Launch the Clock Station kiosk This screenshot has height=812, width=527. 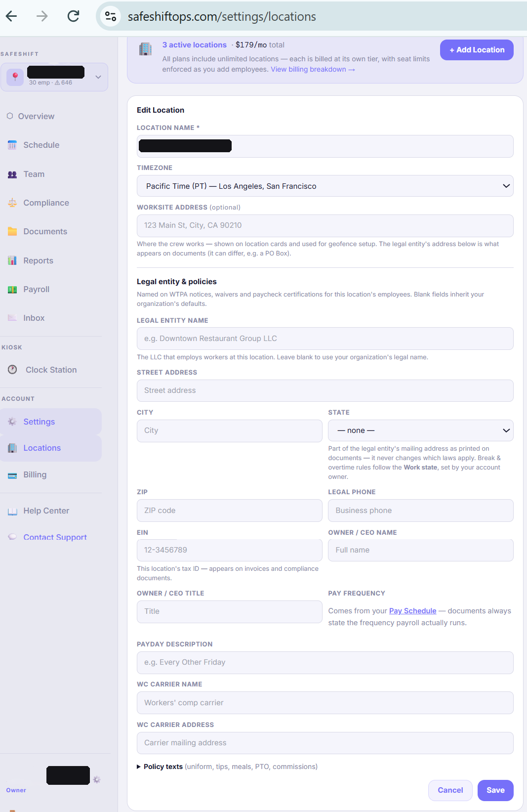click(51, 370)
